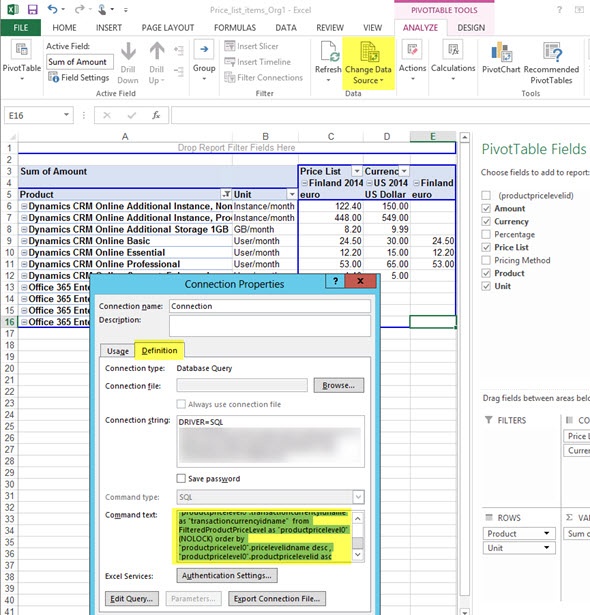
Task: Open Unit dropdown in ROWS area
Action: [x=546, y=548]
